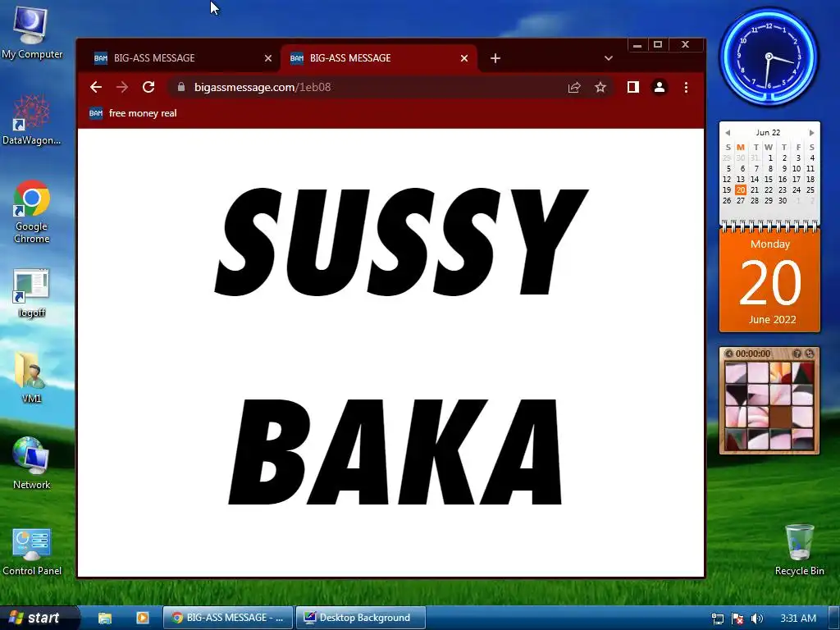View site information padlock icon
Viewport: 840px width, 630px height.
pyautogui.click(x=181, y=87)
